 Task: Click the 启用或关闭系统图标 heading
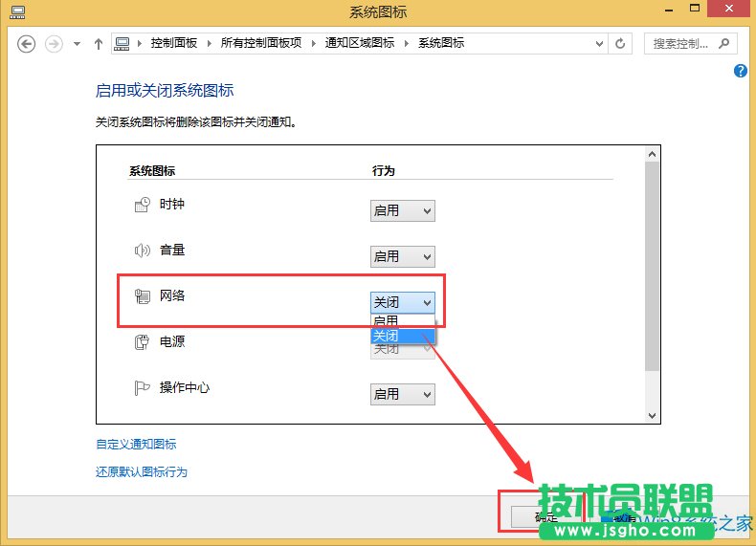click(x=165, y=91)
